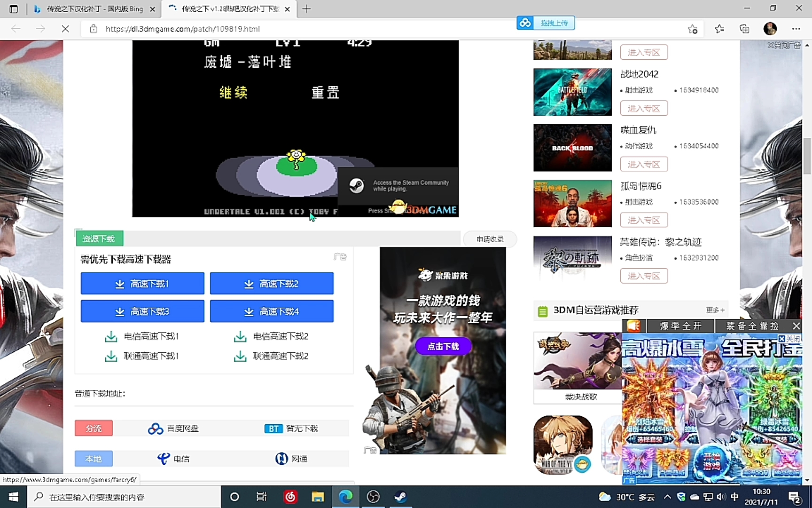Open the War of the Visions game icon
The image size is (812, 508).
563,445
